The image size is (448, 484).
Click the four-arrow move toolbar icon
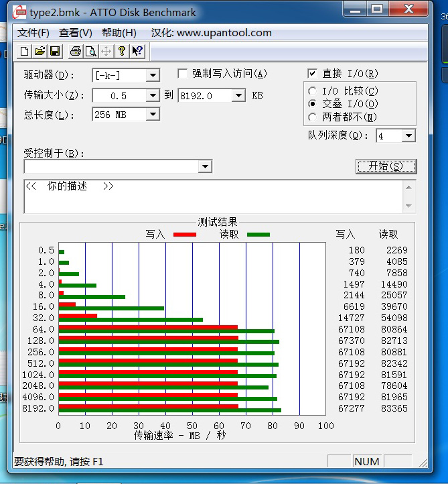[x=106, y=51]
